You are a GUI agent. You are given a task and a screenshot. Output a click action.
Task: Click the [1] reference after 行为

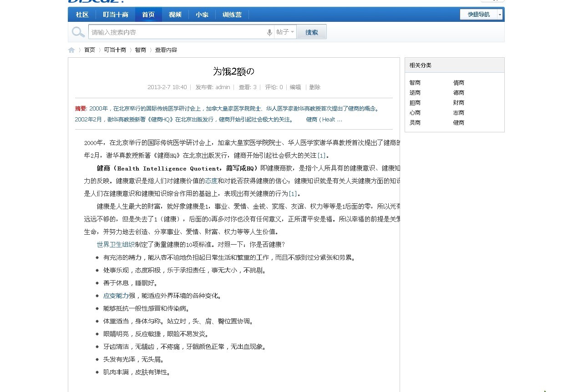click(293, 194)
